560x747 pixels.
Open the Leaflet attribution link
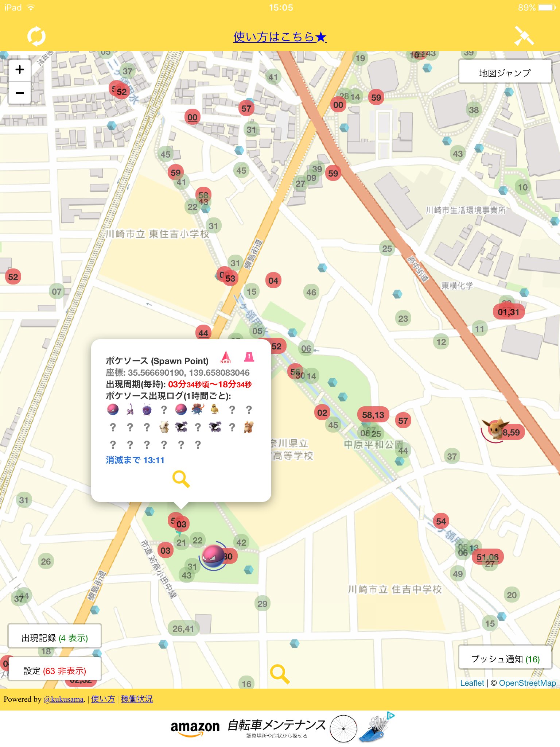click(472, 683)
